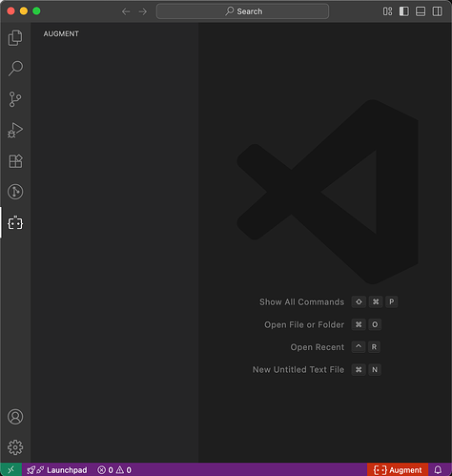This screenshot has width=452, height=476.
Task: Open the Accounts menu icon
Action: tap(15, 417)
